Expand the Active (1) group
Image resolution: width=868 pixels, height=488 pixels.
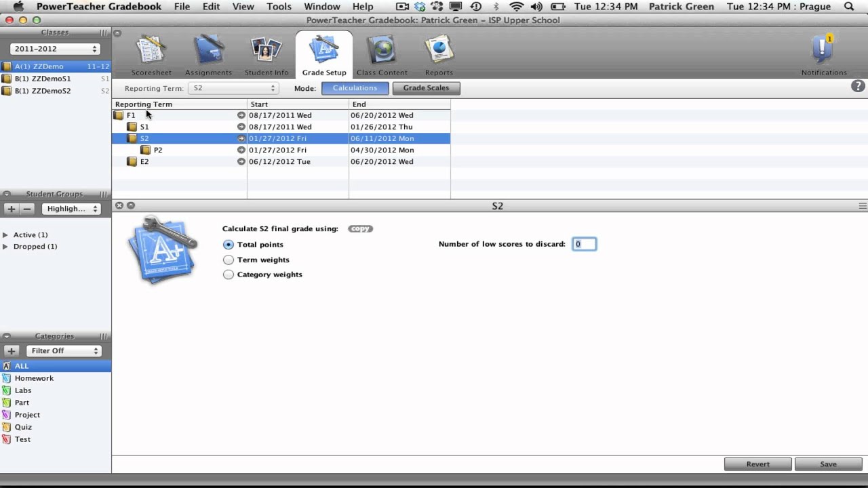pyautogui.click(x=5, y=235)
